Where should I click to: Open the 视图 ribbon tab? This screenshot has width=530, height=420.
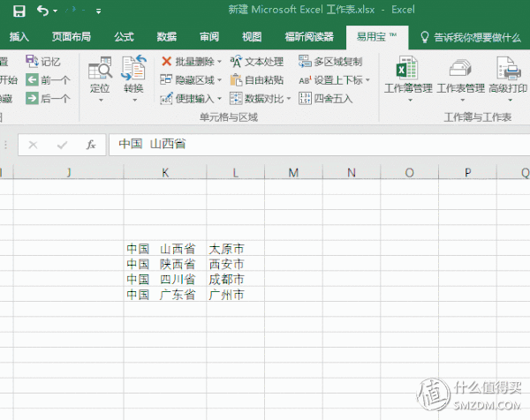pyautogui.click(x=252, y=37)
